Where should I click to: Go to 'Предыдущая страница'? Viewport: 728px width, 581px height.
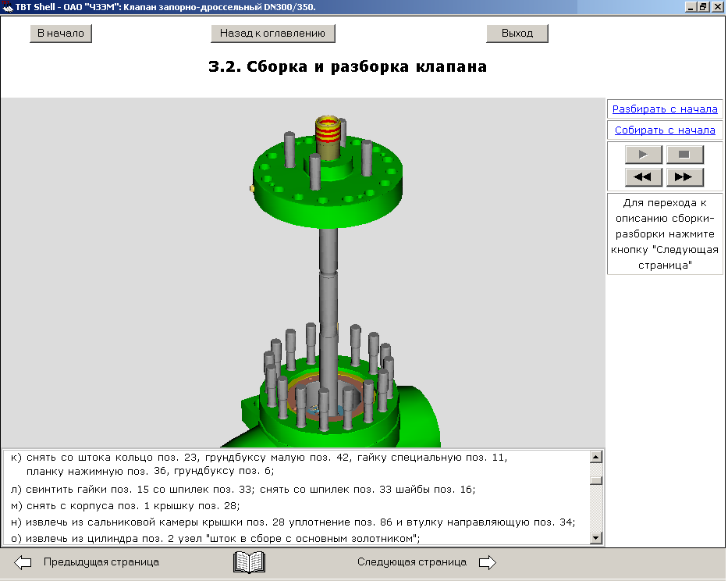(101, 562)
